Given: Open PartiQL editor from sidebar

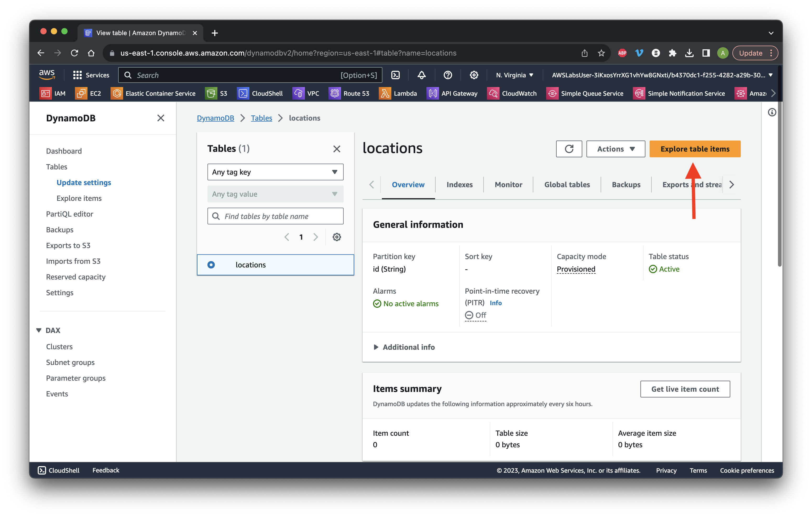Looking at the screenshot, I should point(69,214).
